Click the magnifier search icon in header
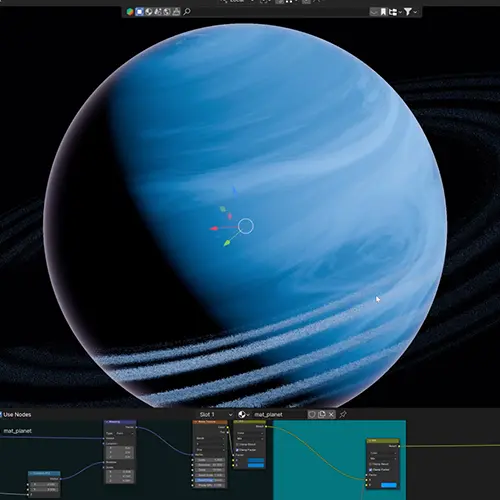500x500 pixels. click(187, 12)
